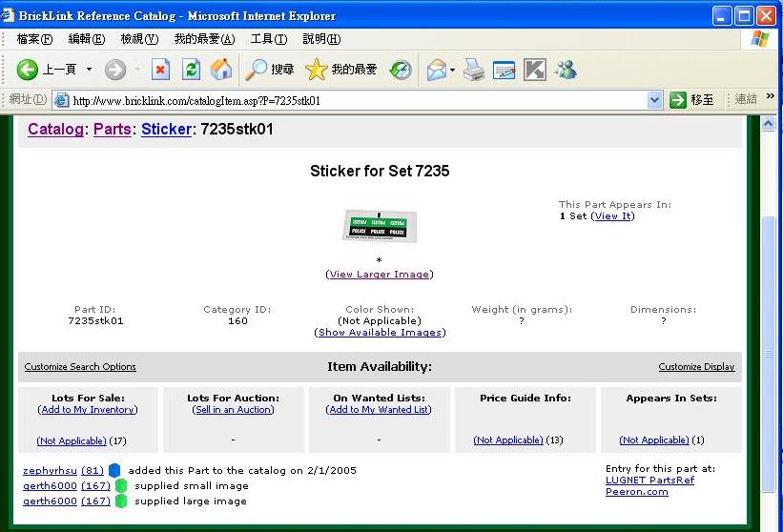
Task: Click the K toolbar icon
Action: point(535,70)
